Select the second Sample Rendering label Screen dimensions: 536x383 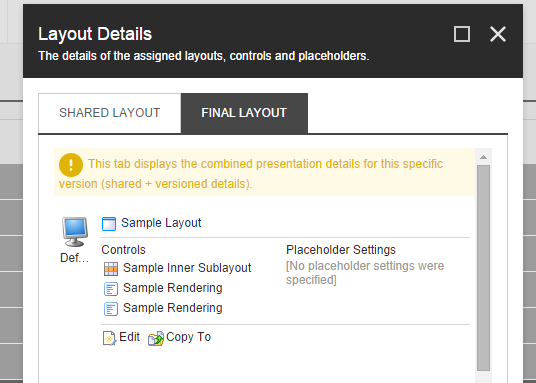coord(173,308)
